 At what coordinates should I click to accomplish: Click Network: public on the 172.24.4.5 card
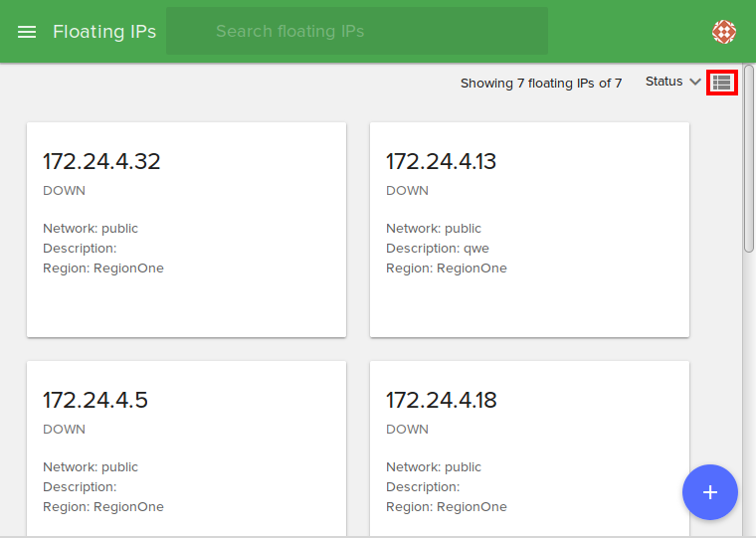pyautogui.click(x=90, y=467)
